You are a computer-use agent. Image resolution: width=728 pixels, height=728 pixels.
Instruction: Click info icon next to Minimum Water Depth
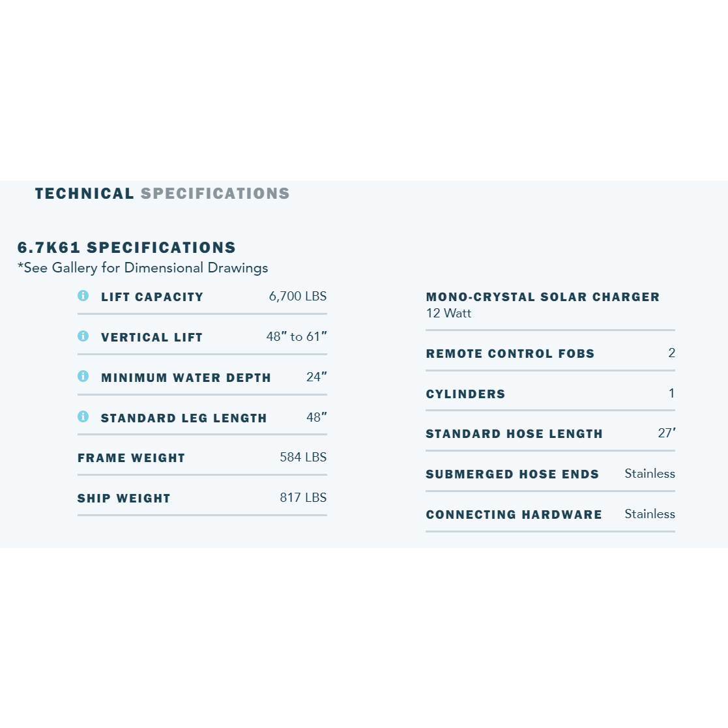(x=83, y=376)
